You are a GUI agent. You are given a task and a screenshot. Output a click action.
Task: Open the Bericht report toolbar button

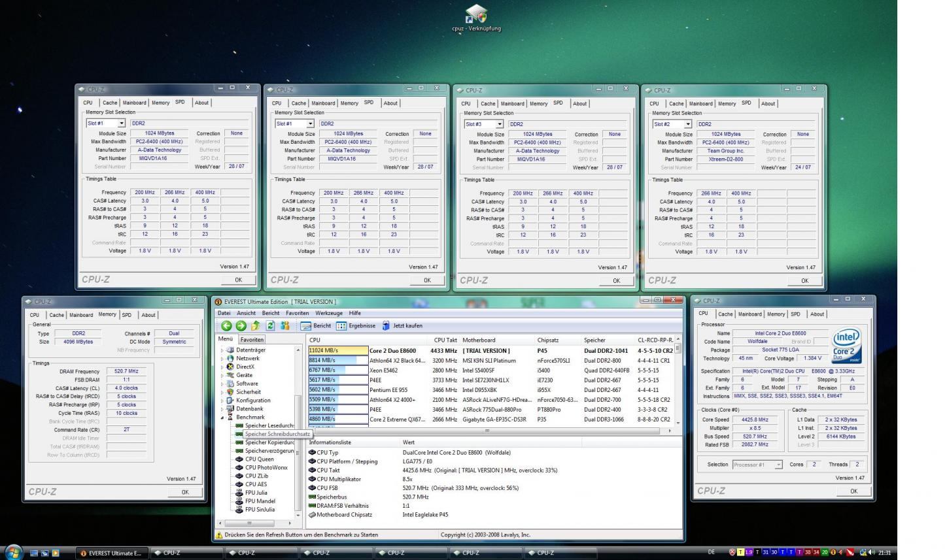[316, 325]
